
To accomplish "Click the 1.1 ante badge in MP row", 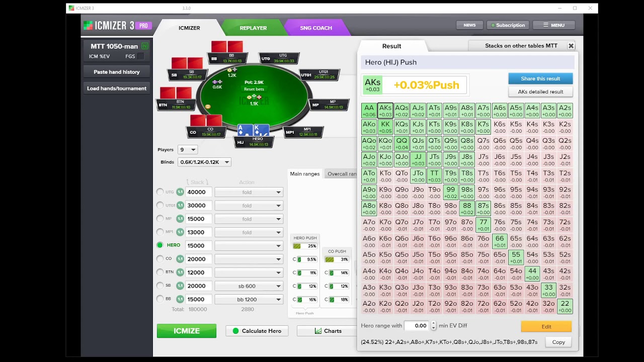I will 180,219.
